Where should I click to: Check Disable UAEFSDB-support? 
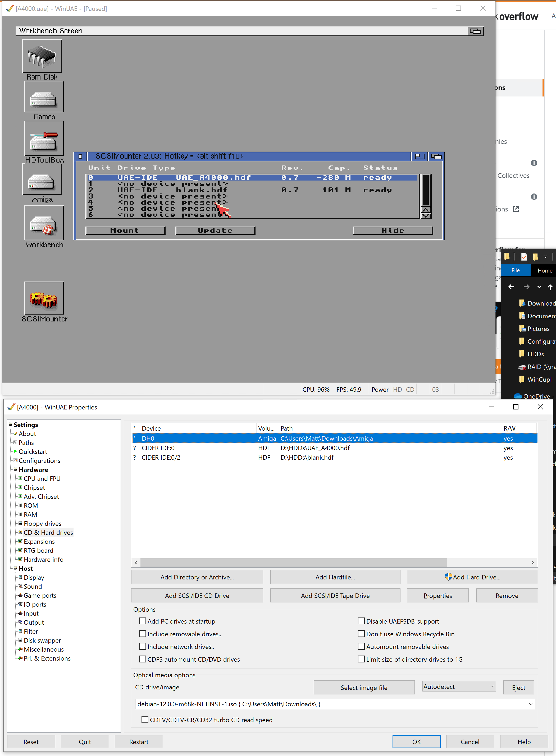click(361, 621)
